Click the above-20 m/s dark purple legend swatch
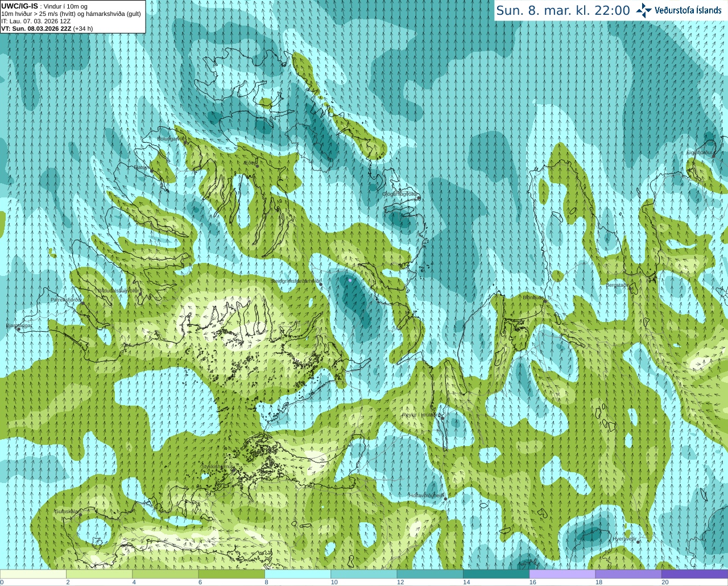 (x=695, y=574)
